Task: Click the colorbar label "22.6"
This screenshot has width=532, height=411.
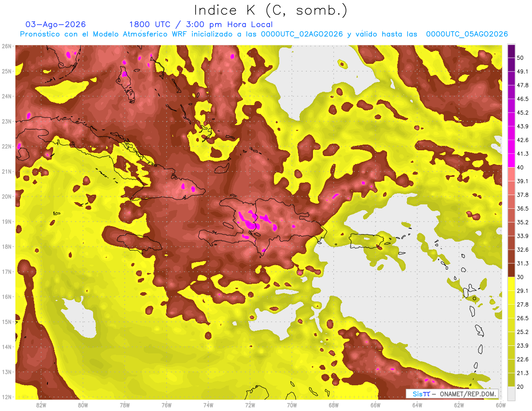Action: coord(523,359)
